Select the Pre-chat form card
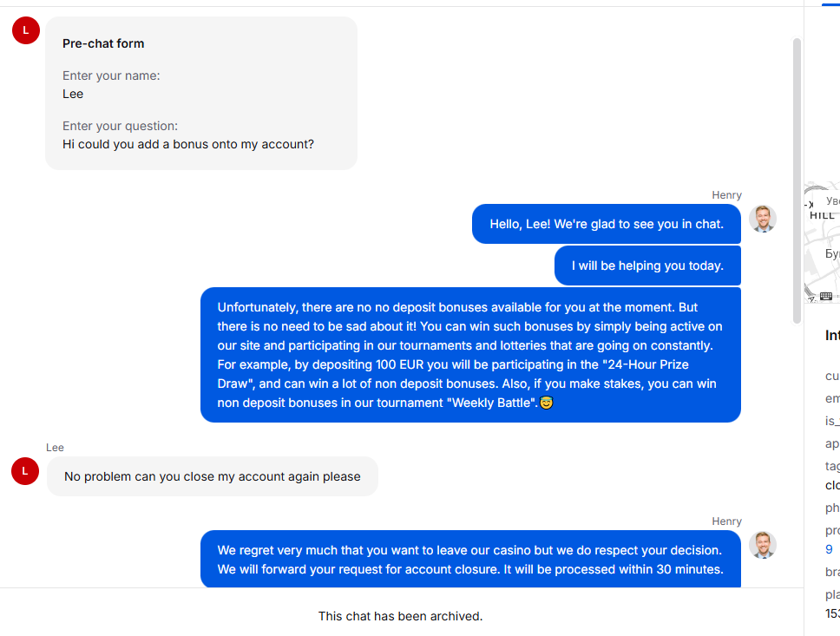 point(201,93)
